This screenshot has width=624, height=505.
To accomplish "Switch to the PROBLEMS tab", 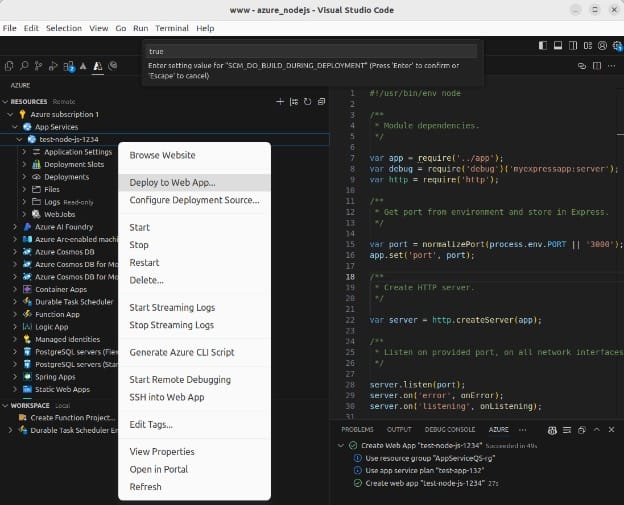I will tap(357, 430).
